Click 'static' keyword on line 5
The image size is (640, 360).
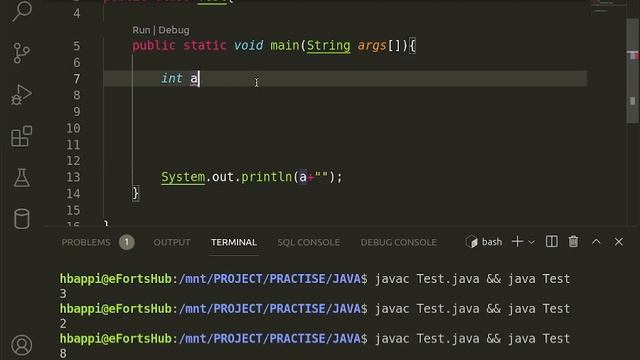(204, 46)
